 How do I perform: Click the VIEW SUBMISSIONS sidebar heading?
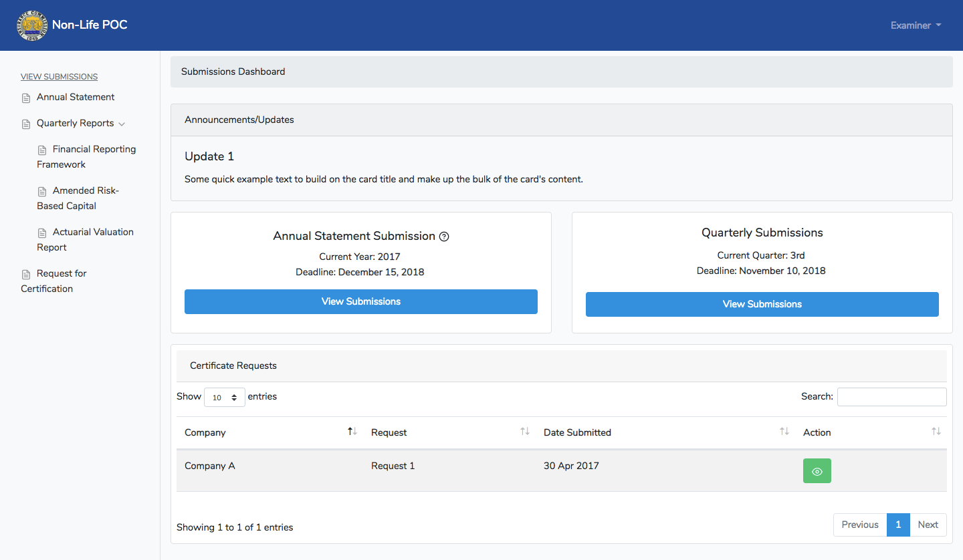(x=60, y=77)
